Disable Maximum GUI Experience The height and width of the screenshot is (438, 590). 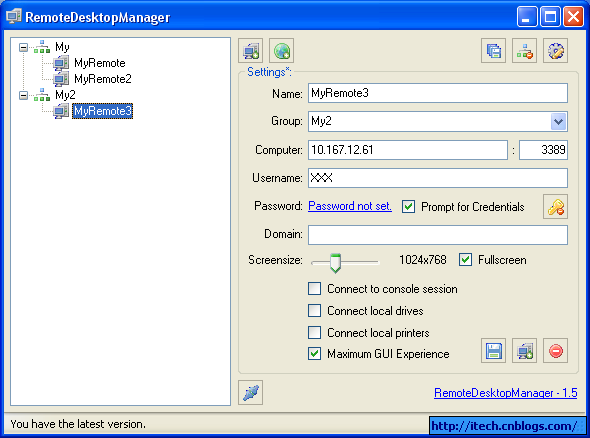tap(315, 354)
